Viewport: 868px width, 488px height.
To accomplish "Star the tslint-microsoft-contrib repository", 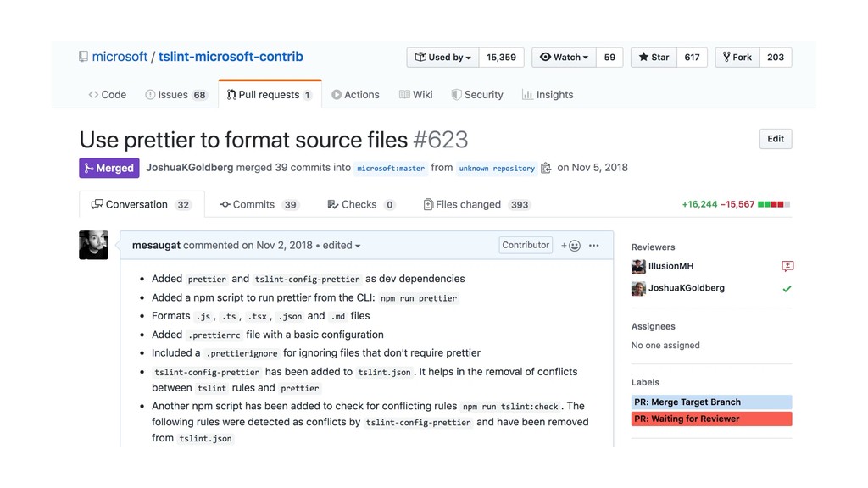I will [x=654, y=58].
